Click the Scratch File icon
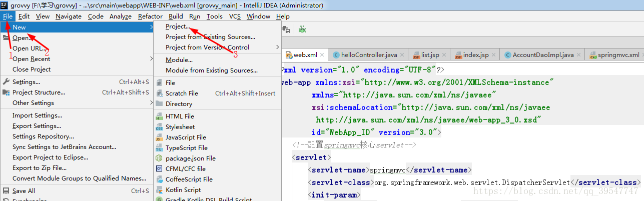This screenshot has width=644, height=201. coord(159,93)
